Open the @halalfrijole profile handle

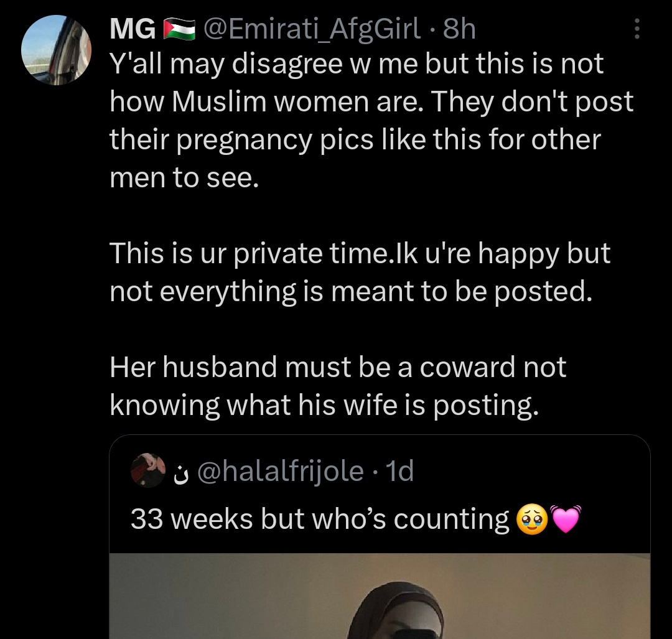pos(280,470)
